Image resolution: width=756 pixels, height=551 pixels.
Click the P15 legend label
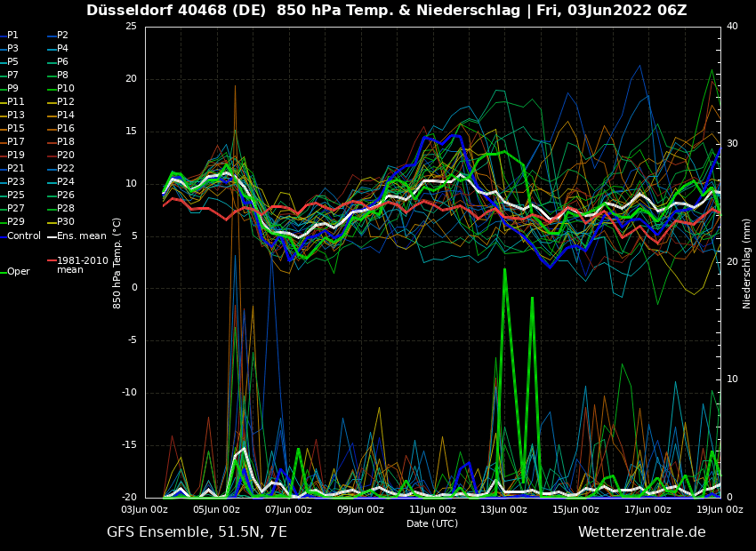(x=16, y=129)
